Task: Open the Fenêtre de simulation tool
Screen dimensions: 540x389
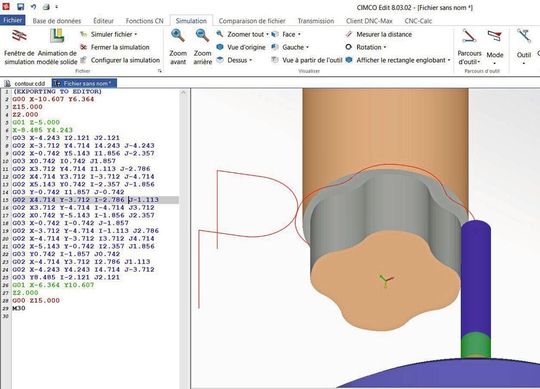Action: (x=19, y=47)
